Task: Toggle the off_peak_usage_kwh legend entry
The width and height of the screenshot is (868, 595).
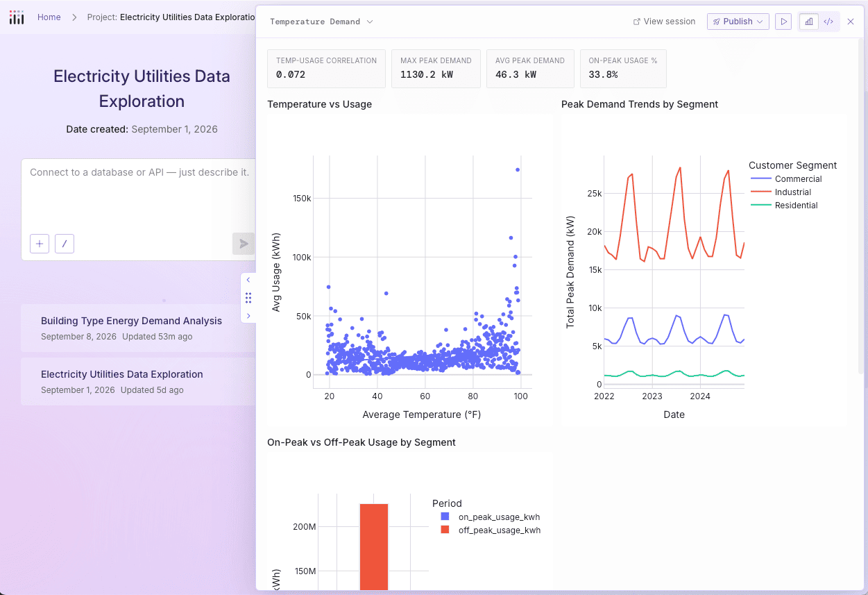Action: point(490,530)
